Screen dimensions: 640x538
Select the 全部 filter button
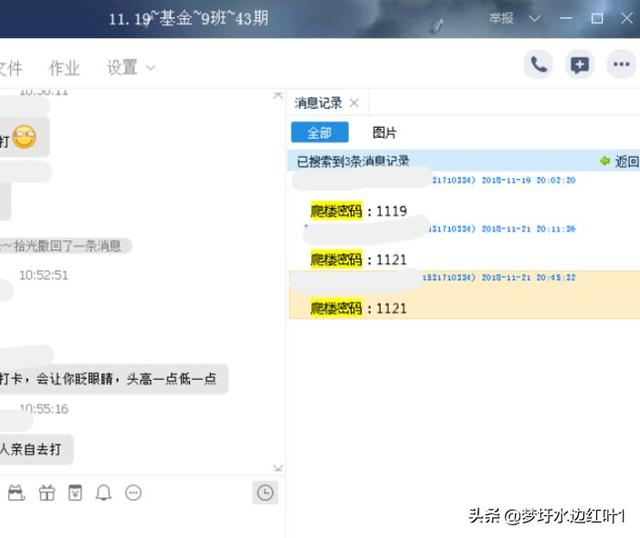pos(319,132)
